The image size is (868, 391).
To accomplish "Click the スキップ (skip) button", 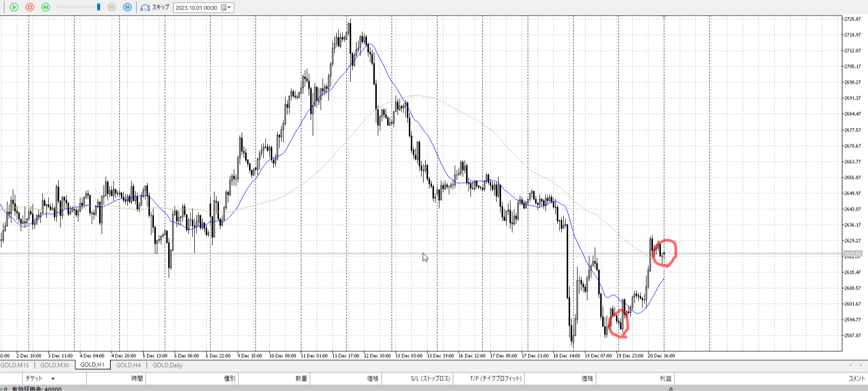I will (155, 7).
